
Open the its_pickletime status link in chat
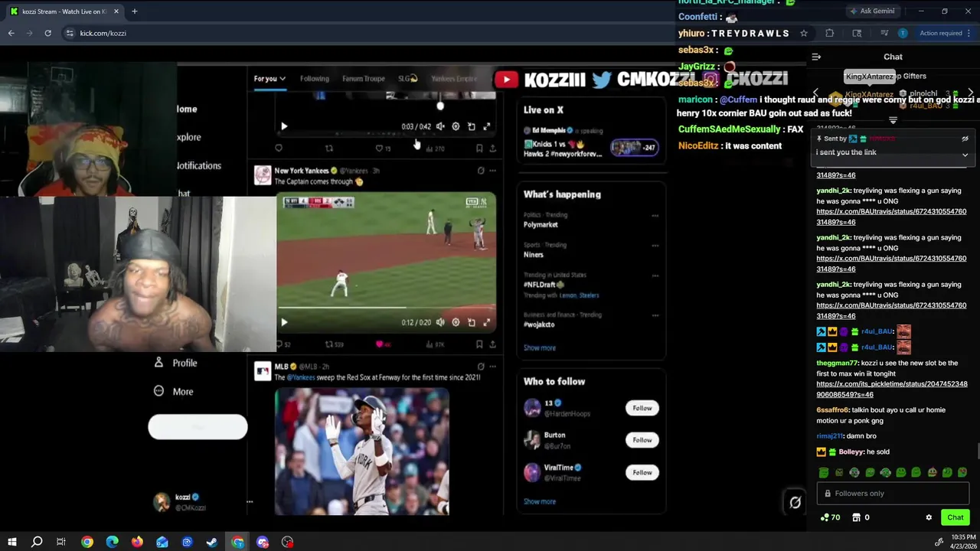[x=892, y=389]
